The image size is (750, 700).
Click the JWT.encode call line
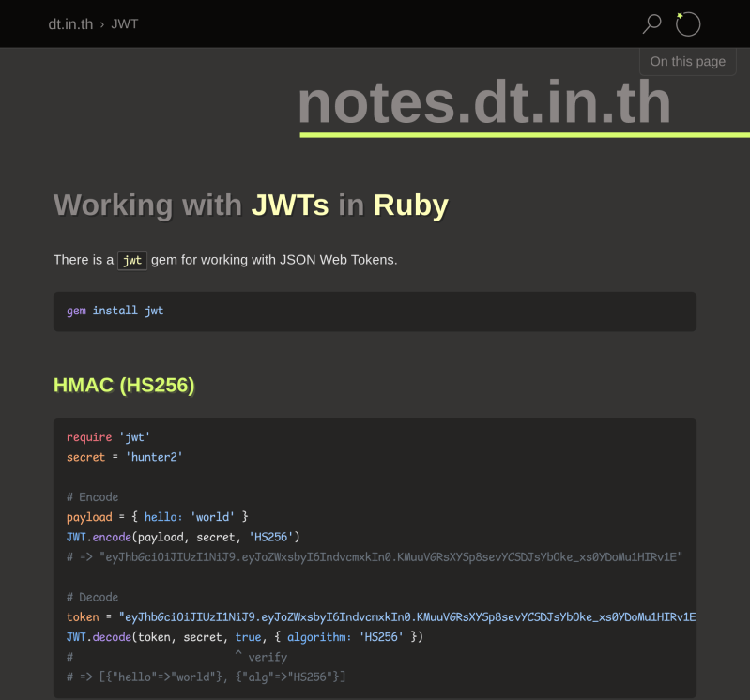coord(183,537)
